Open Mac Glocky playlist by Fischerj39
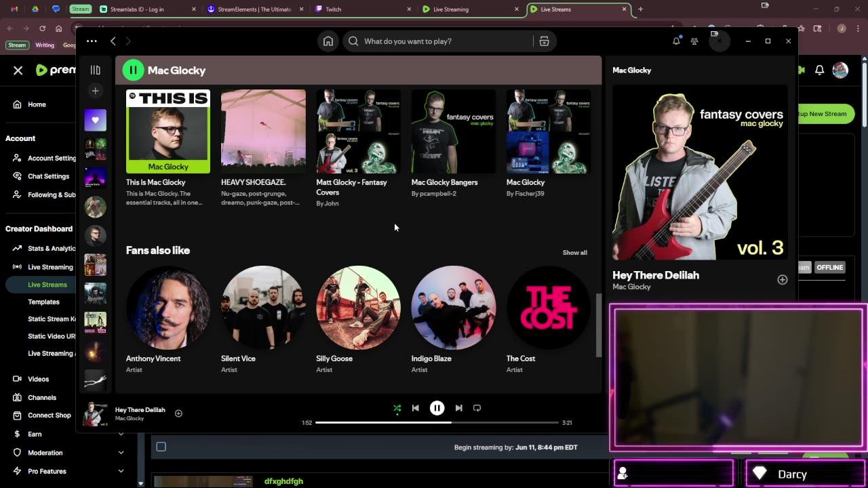 click(548, 144)
